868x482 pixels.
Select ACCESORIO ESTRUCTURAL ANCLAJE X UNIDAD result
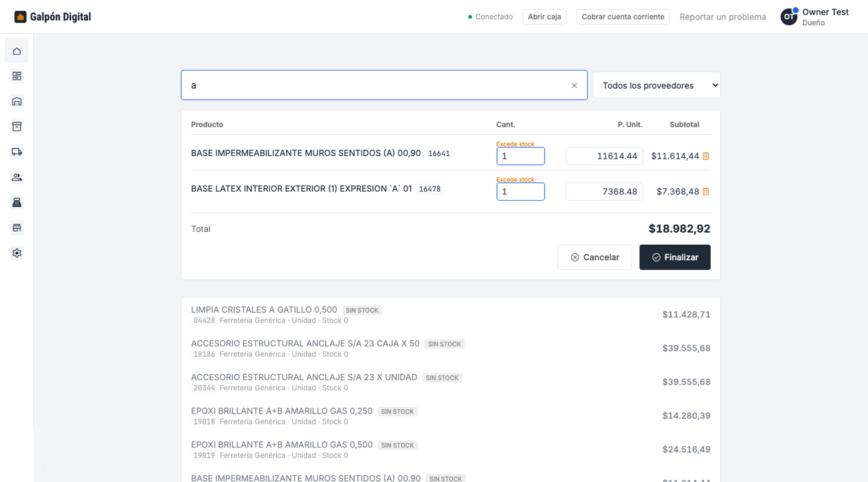tap(450, 382)
